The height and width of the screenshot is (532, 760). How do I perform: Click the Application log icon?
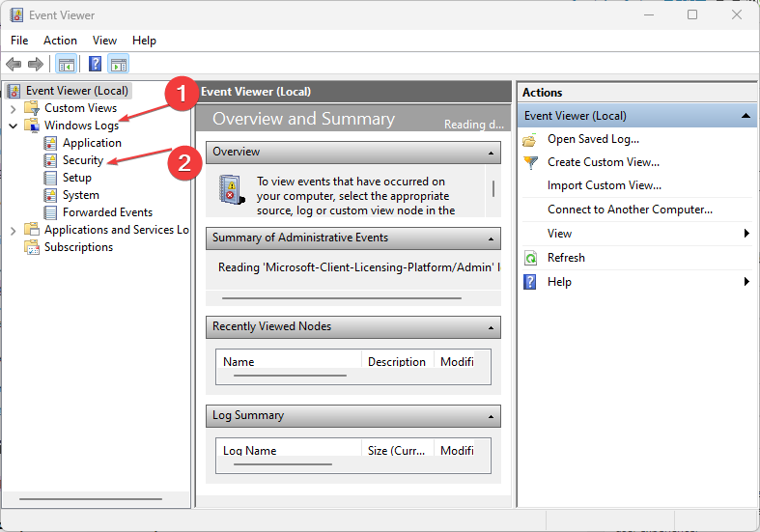click(x=50, y=143)
